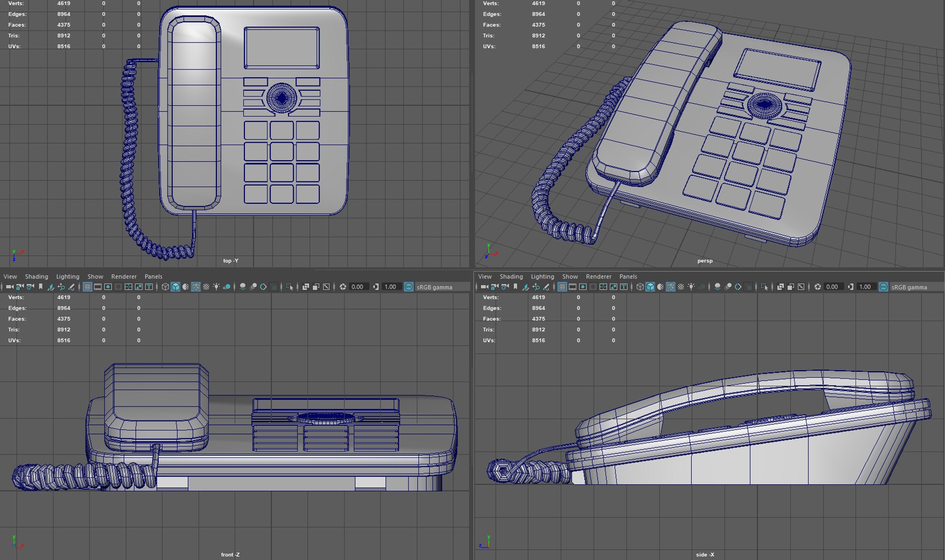Enable Textured display in front -Z panel
Viewport: 945px width, 560px height.
[x=206, y=287]
